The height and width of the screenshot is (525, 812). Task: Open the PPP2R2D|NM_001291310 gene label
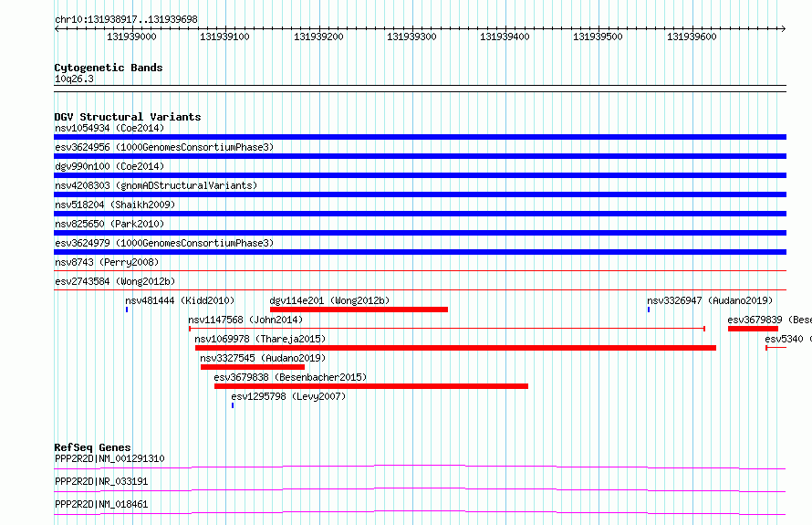pyautogui.click(x=109, y=458)
